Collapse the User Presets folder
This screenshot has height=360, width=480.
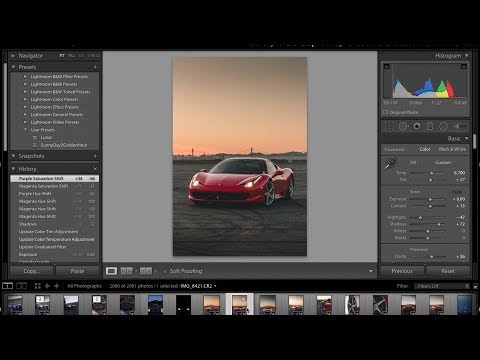(x=25, y=130)
